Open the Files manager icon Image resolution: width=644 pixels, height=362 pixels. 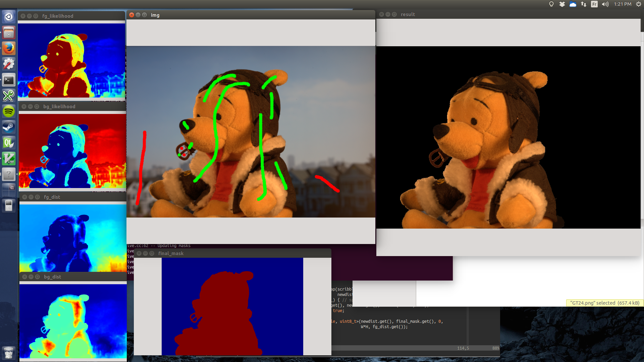pyautogui.click(x=9, y=33)
